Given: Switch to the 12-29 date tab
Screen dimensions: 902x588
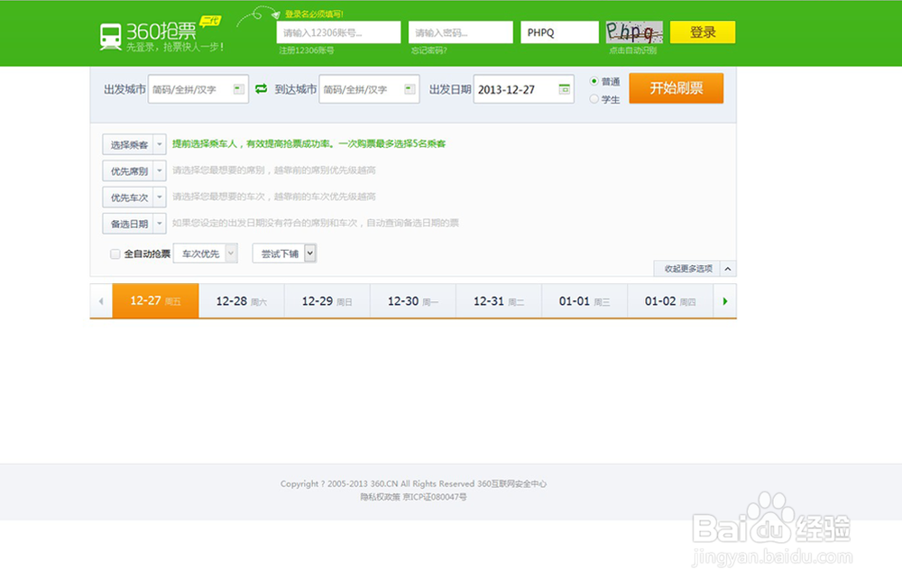Looking at the screenshot, I should point(327,301).
